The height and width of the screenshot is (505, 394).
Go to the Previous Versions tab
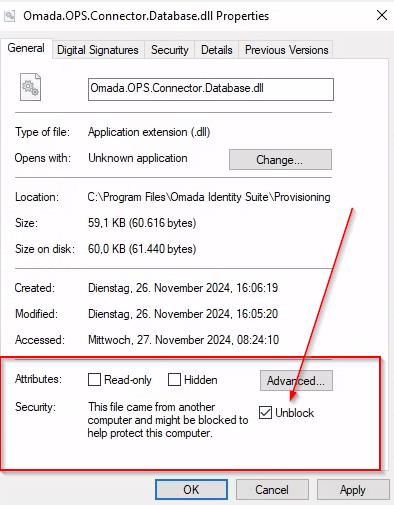click(x=287, y=50)
